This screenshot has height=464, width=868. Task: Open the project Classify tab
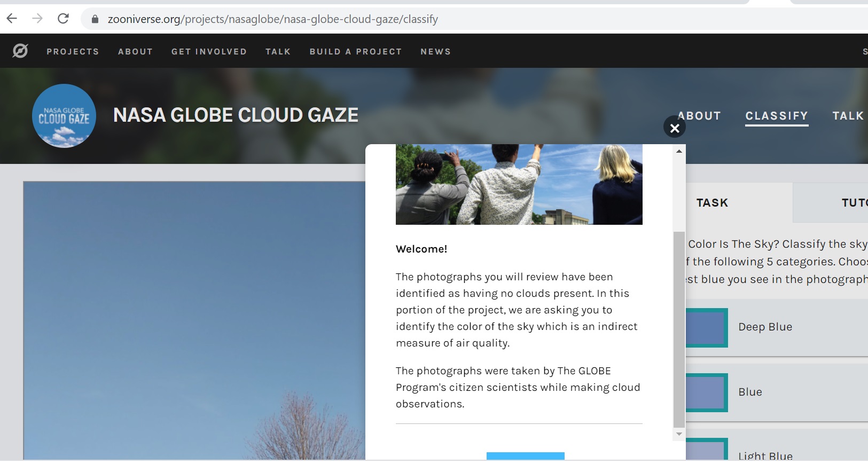click(777, 116)
